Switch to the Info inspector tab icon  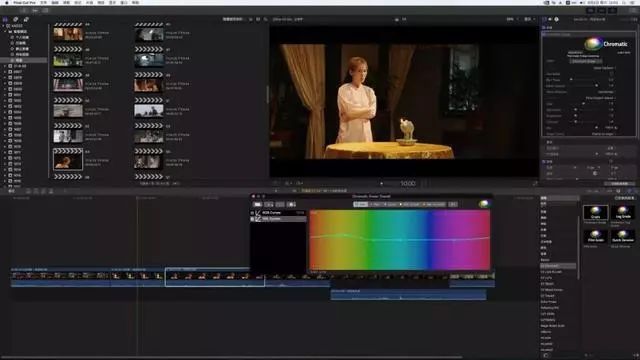coord(557,19)
